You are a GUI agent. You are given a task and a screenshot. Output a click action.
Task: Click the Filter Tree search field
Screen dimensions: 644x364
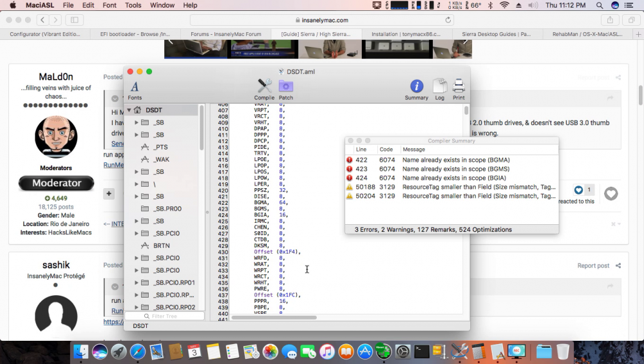tap(164, 316)
